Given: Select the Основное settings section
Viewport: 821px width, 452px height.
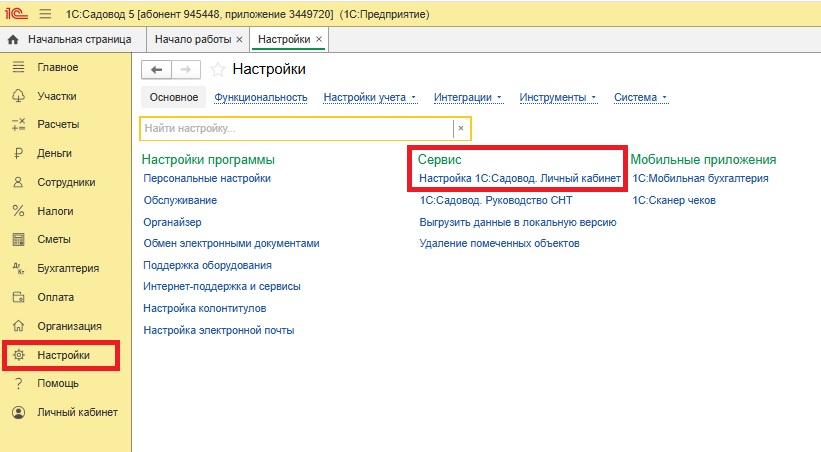Looking at the screenshot, I should point(174,97).
